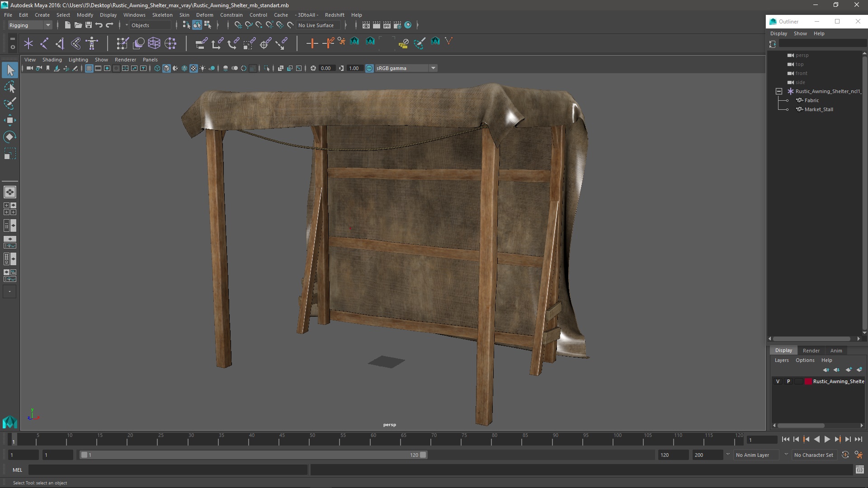Activate the Move tool

[x=10, y=120]
